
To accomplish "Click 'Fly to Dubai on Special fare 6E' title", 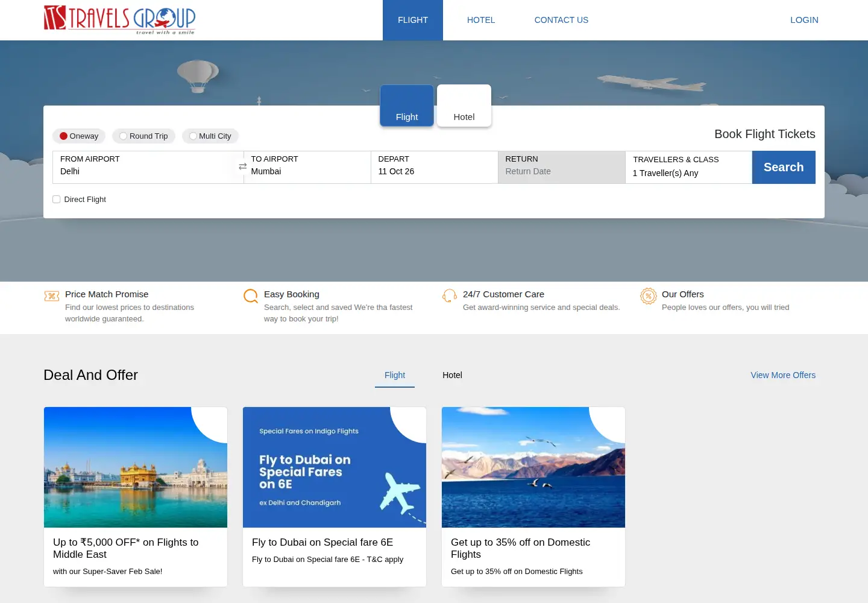I will click(322, 542).
